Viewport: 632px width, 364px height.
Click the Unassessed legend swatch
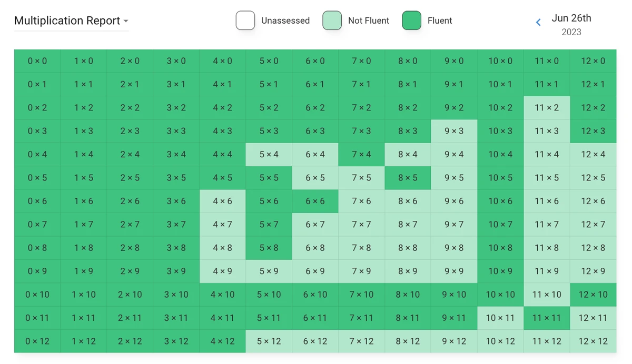tap(245, 21)
